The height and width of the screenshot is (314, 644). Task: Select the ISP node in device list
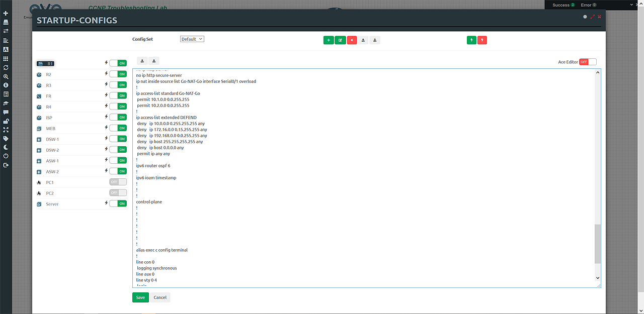(x=49, y=118)
